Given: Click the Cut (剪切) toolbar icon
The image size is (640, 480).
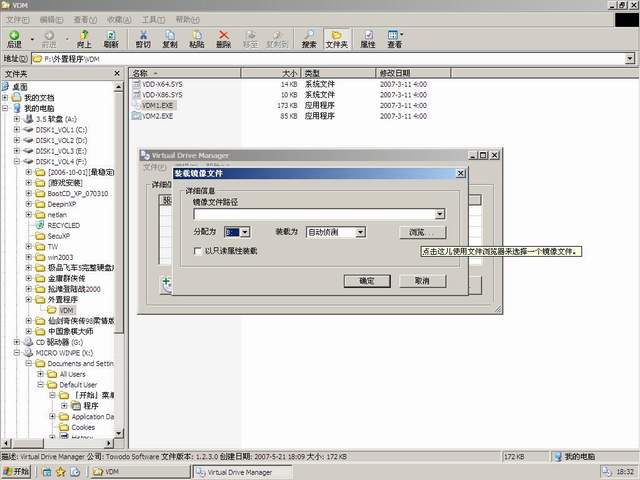Looking at the screenshot, I should point(143,38).
